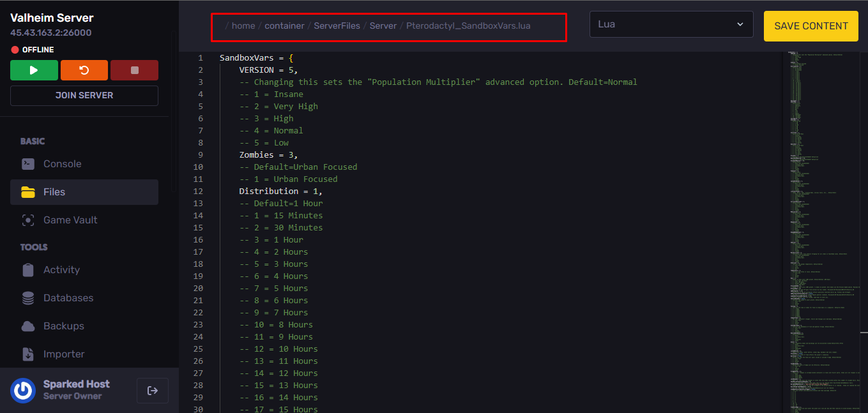Click the logout arrow icon
This screenshot has width=868, height=413.
tap(153, 391)
